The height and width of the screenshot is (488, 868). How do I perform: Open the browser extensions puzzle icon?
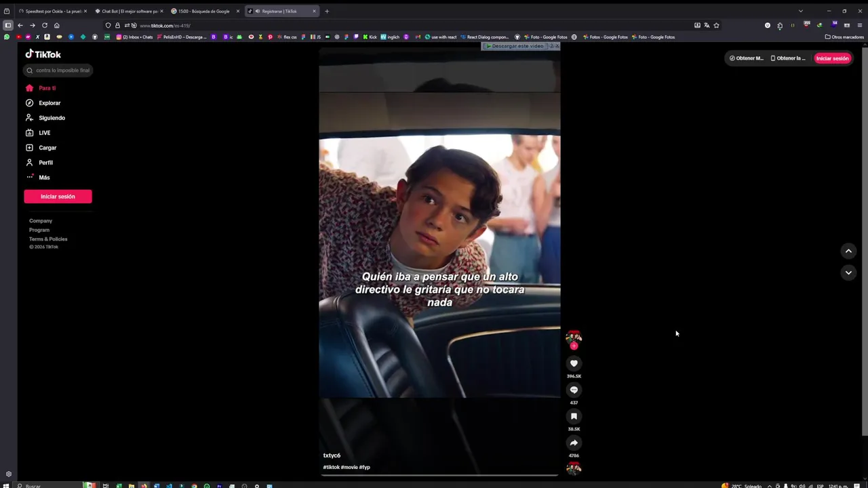(x=780, y=26)
